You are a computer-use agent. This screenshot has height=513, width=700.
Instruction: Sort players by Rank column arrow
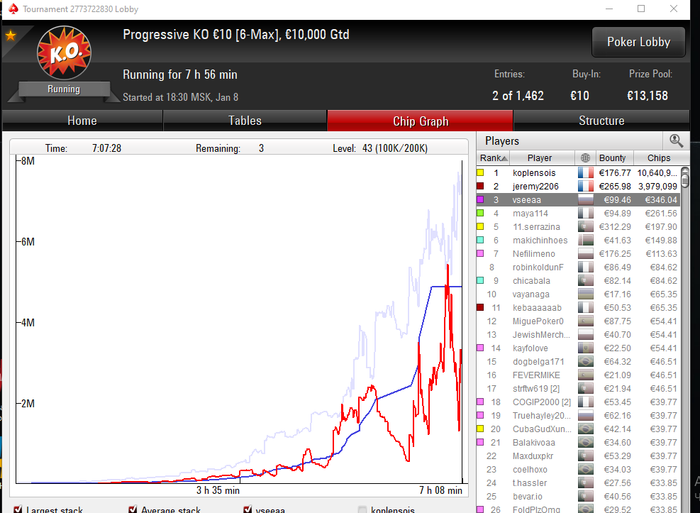coord(505,158)
